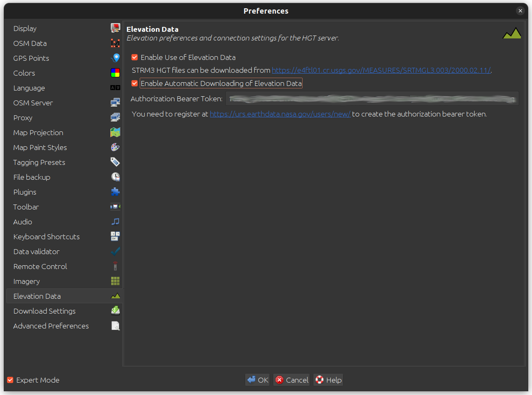Uncheck Enable Automatic Downloading of Elevation Data
Screen dimensions: 532x395
pyautogui.click(x=134, y=83)
